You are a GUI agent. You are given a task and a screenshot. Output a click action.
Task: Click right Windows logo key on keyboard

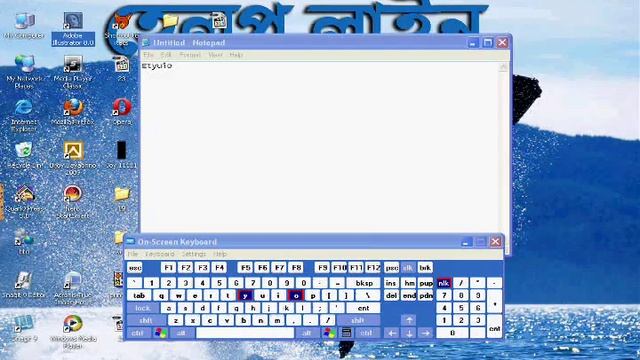329,333
